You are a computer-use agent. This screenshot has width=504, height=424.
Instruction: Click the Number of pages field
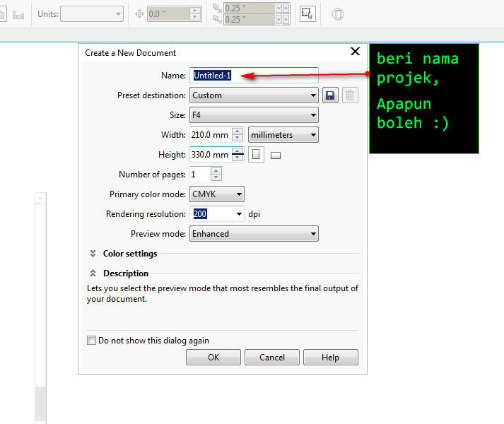click(x=200, y=175)
